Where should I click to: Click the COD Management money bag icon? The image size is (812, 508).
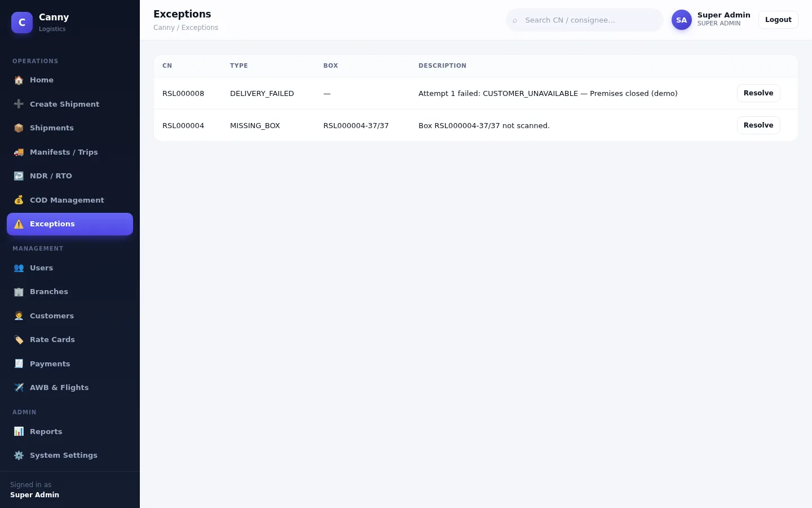coord(19,200)
